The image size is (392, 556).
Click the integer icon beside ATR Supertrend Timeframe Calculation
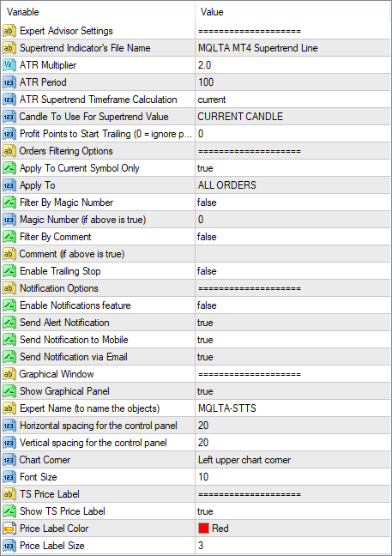click(9, 100)
